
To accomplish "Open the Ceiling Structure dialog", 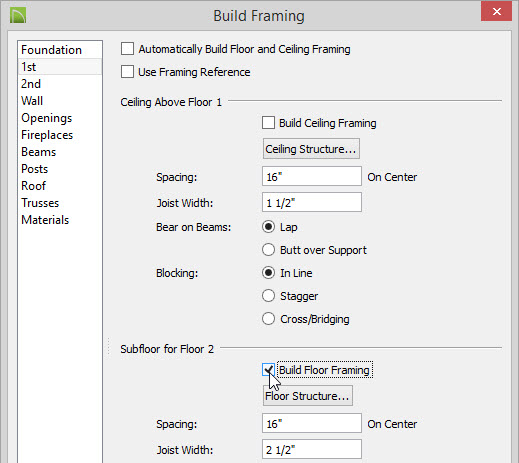I will point(311,149).
